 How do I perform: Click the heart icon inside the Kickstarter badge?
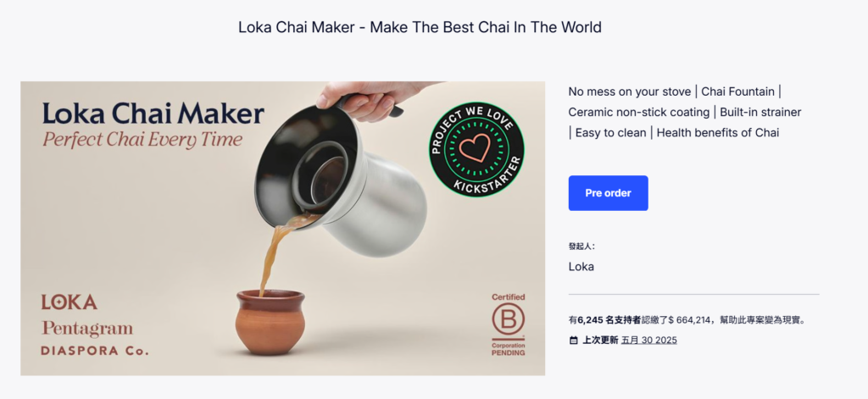tap(476, 148)
